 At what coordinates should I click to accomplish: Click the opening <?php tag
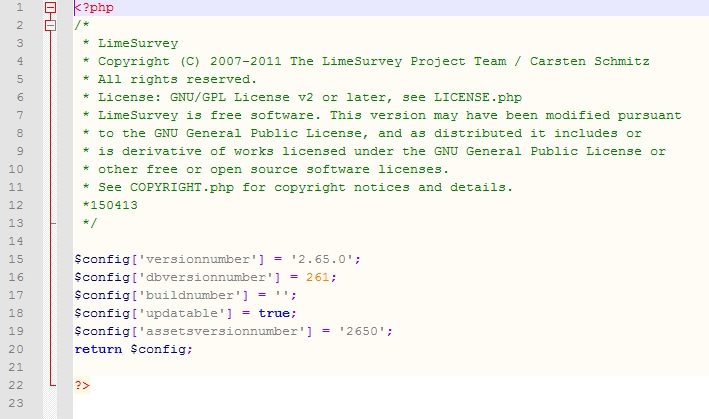[94, 8]
